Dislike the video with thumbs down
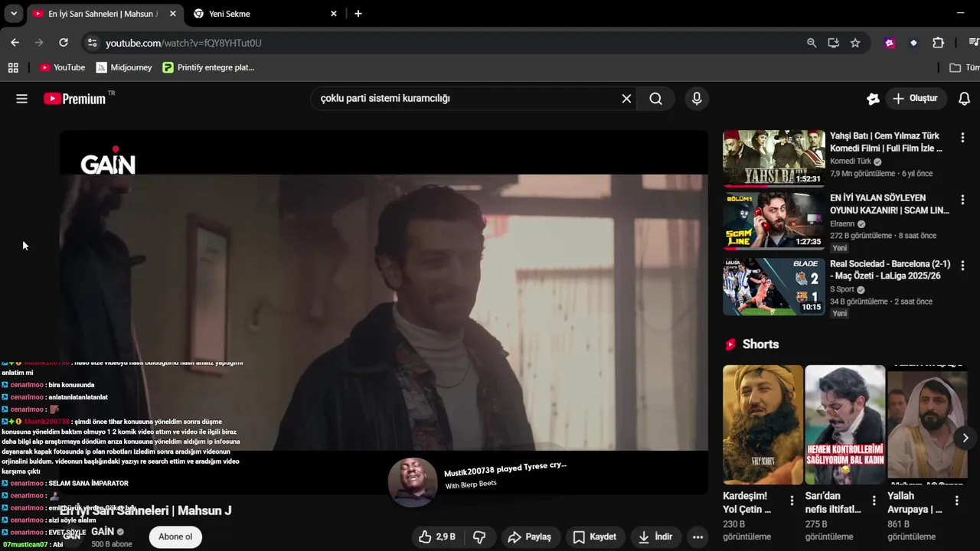The width and height of the screenshot is (980, 551). coord(479,537)
